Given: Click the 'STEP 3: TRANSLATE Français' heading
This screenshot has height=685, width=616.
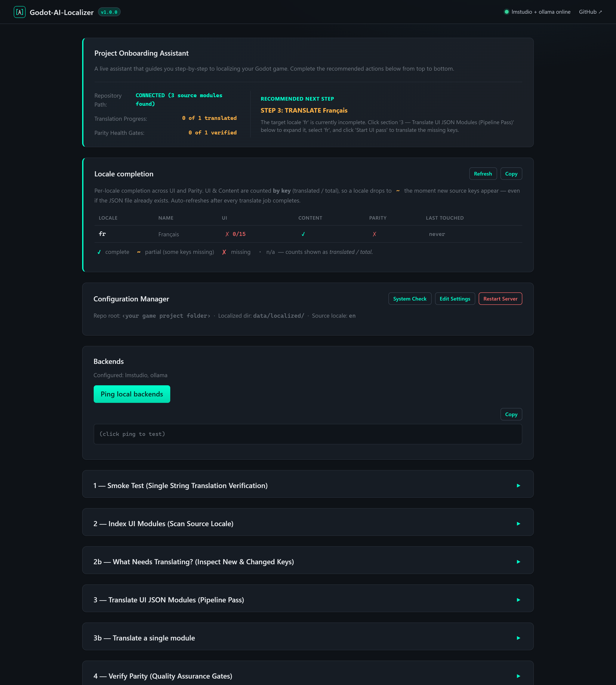Looking at the screenshot, I should click(304, 110).
